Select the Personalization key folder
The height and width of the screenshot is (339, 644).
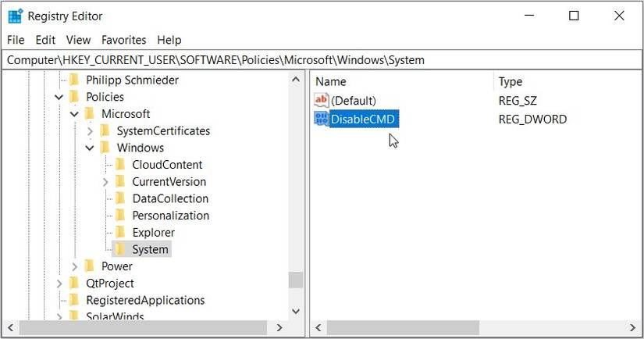(162, 216)
